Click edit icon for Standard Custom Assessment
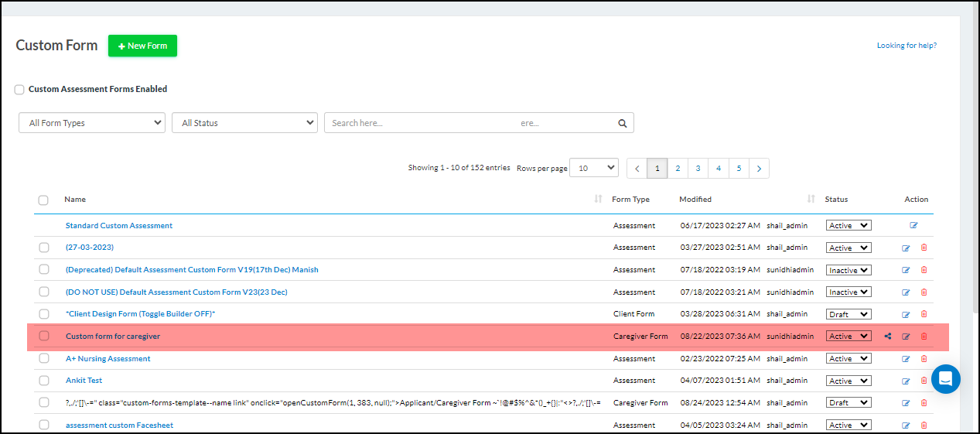Screen dimensions: 980x434 tap(913, 226)
